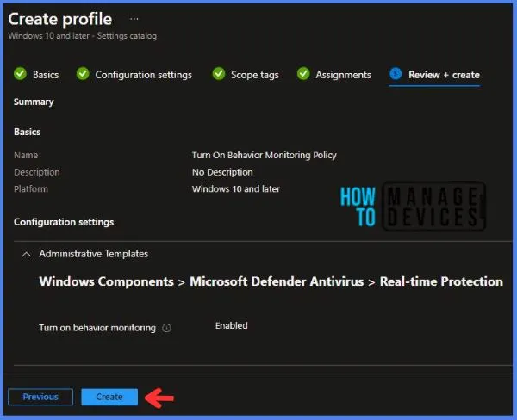Switch to the Scope tags step
Image resolution: width=517 pixels, height=420 pixels.
pyautogui.click(x=255, y=75)
